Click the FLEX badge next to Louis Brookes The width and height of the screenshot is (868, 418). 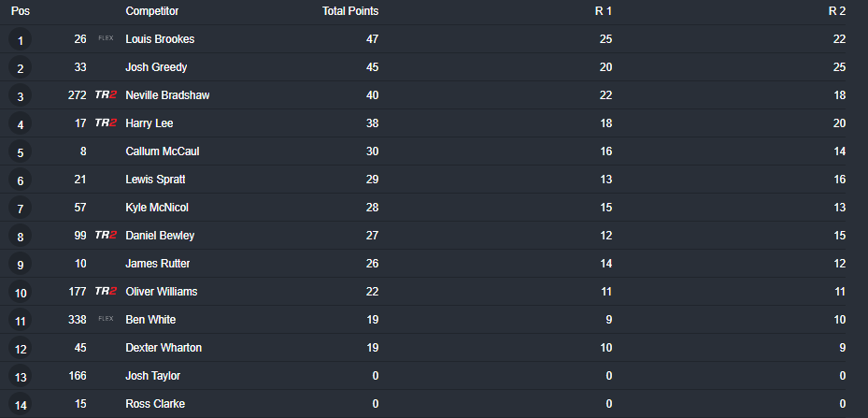[x=106, y=39]
